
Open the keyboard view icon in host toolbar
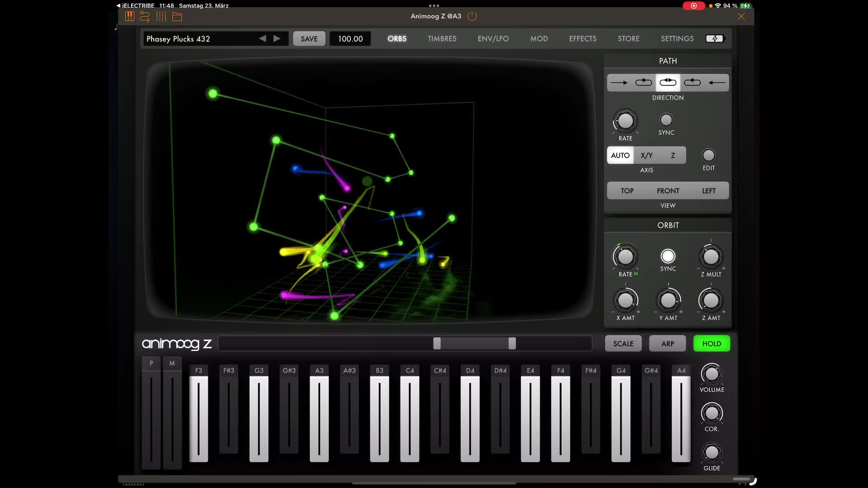pyautogui.click(x=130, y=17)
